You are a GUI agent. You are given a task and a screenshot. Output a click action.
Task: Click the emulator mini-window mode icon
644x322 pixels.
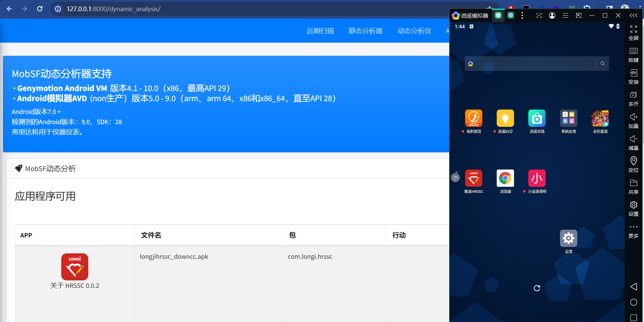[579, 15]
